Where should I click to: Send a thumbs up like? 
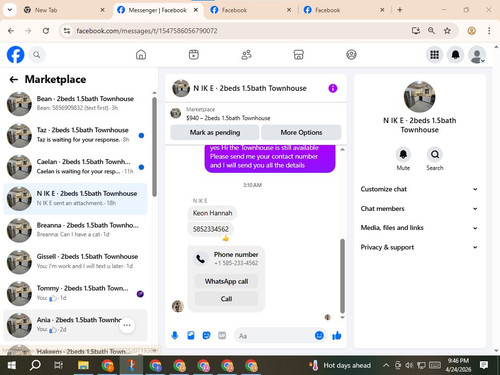(337, 335)
